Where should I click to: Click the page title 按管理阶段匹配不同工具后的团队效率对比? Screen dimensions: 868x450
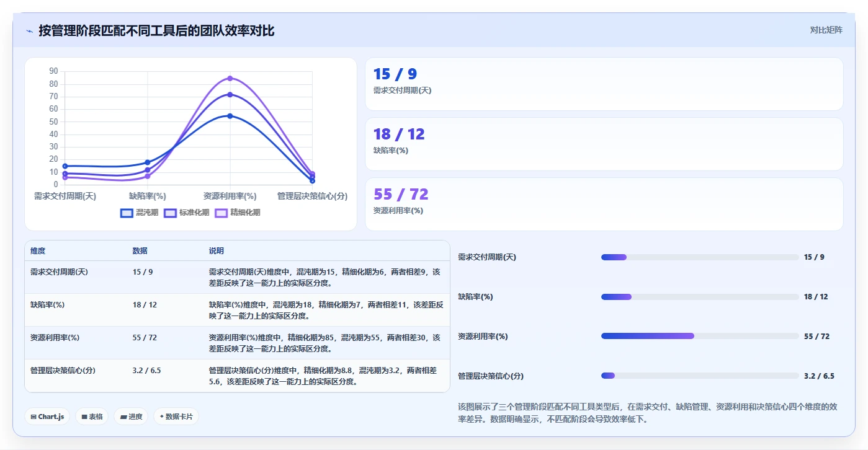(x=156, y=31)
